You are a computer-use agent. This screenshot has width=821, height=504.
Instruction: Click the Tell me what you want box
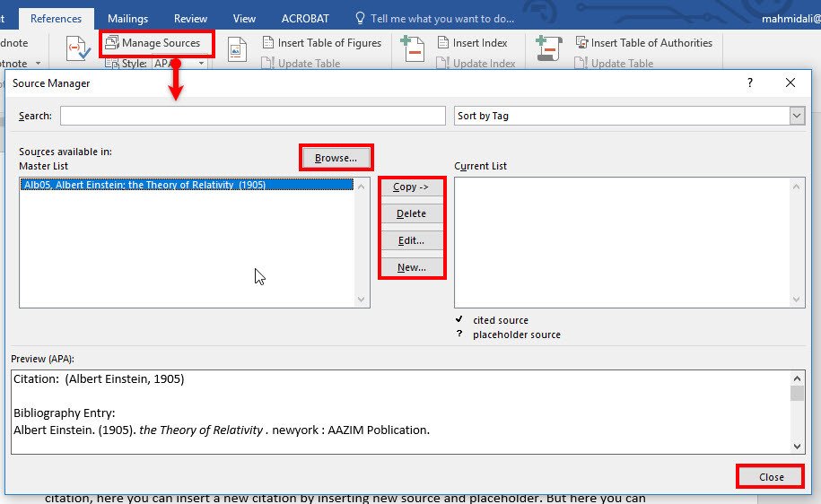click(x=434, y=19)
